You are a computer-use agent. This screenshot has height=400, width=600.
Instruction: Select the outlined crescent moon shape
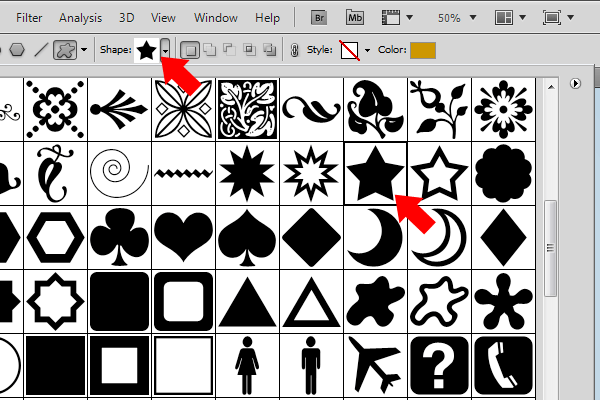439,237
